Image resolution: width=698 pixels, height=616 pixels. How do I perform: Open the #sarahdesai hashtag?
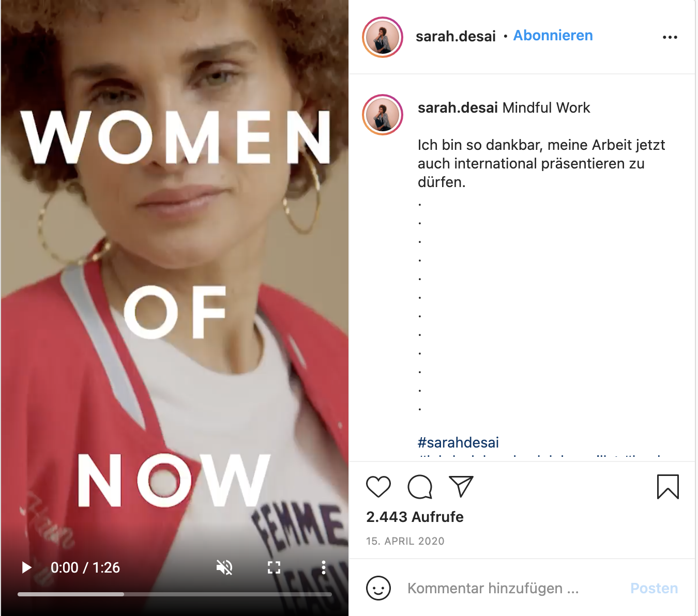click(x=458, y=442)
